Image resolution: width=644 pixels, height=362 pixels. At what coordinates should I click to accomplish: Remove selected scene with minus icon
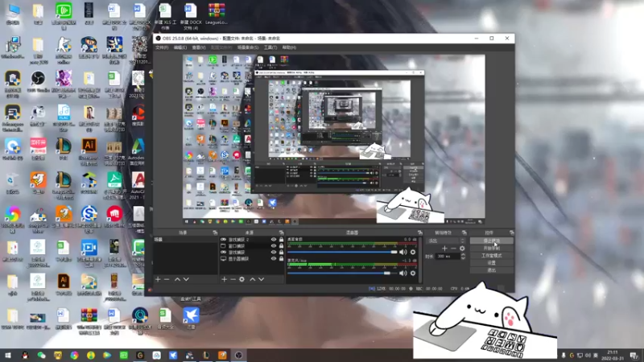coord(167,279)
